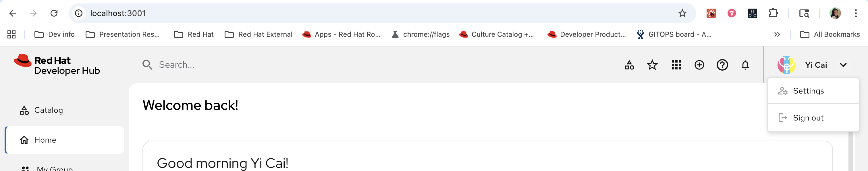Click the star favorites icon in header
Viewport: 868px width, 171px height.
652,65
